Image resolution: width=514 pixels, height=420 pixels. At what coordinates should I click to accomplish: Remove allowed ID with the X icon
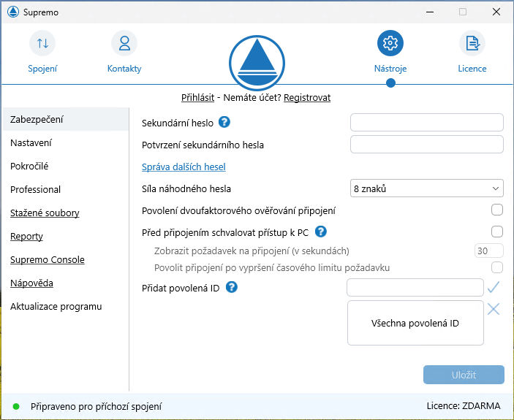tap(494, 309)
